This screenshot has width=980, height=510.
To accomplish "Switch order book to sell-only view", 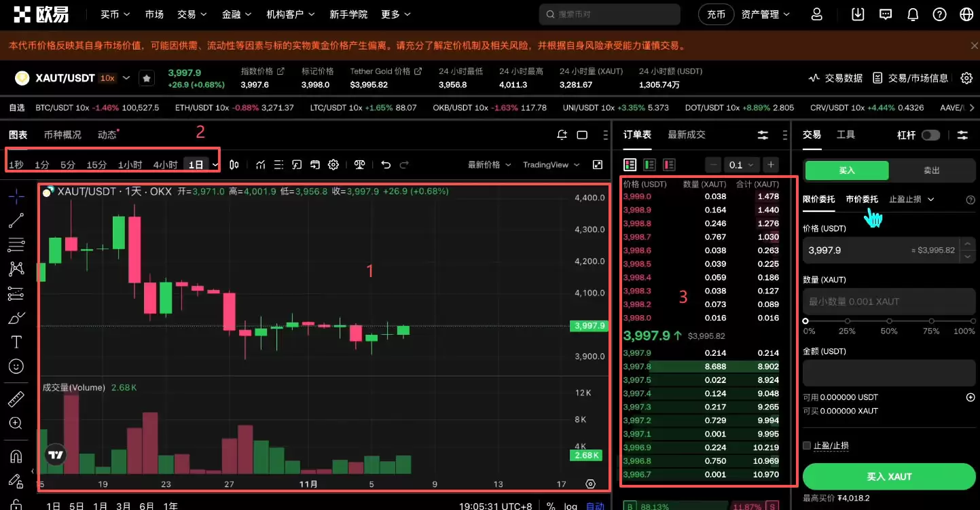I will point(668,164).
